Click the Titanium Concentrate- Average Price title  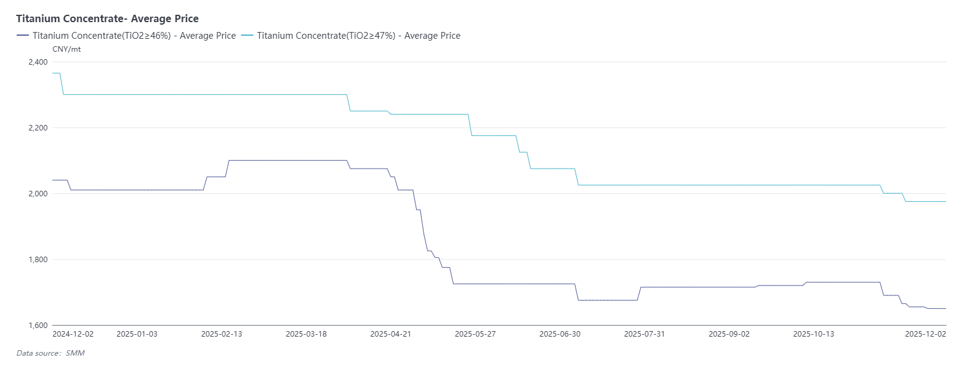107,18
